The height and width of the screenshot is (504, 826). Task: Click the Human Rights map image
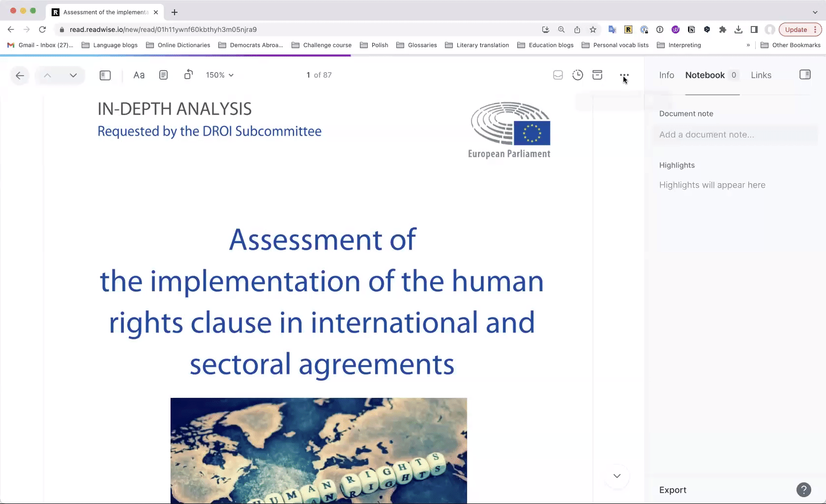319,450
